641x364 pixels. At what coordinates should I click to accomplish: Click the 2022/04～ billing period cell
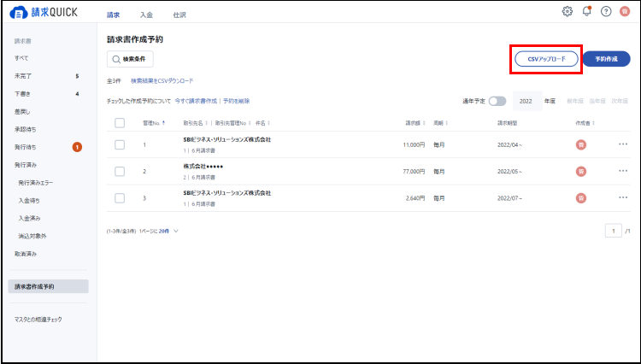pos(509,145)
